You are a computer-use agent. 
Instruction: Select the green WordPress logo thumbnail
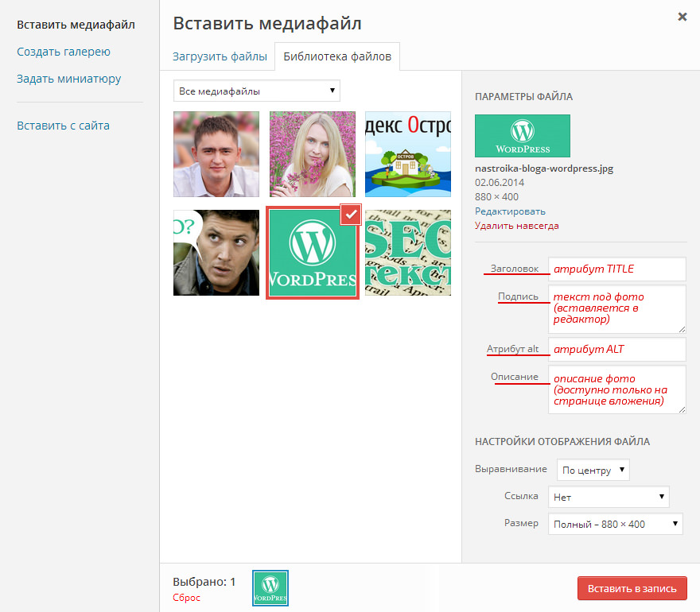coord(313,253)
